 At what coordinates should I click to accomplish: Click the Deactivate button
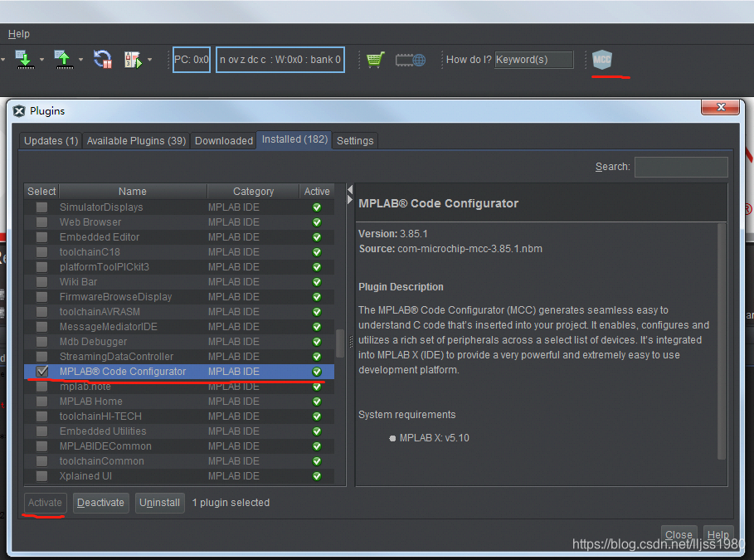(100, 503)
